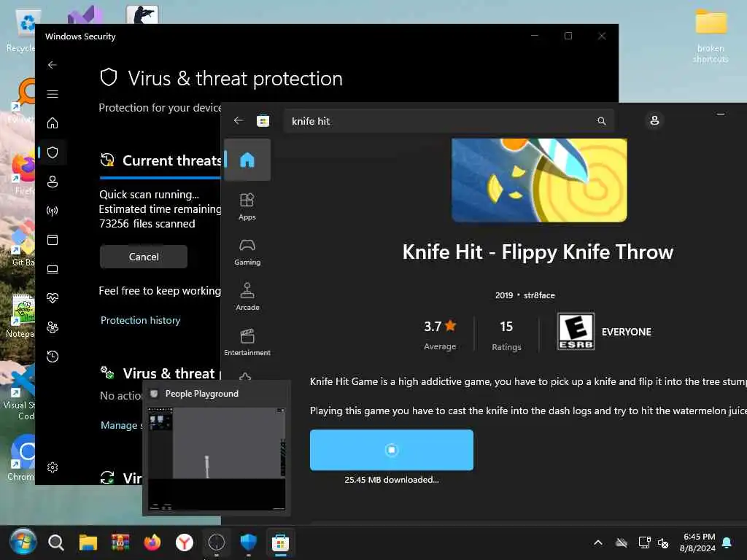Open File Explorer from taskbar
The image size is (747, 560).
(88, 542)
